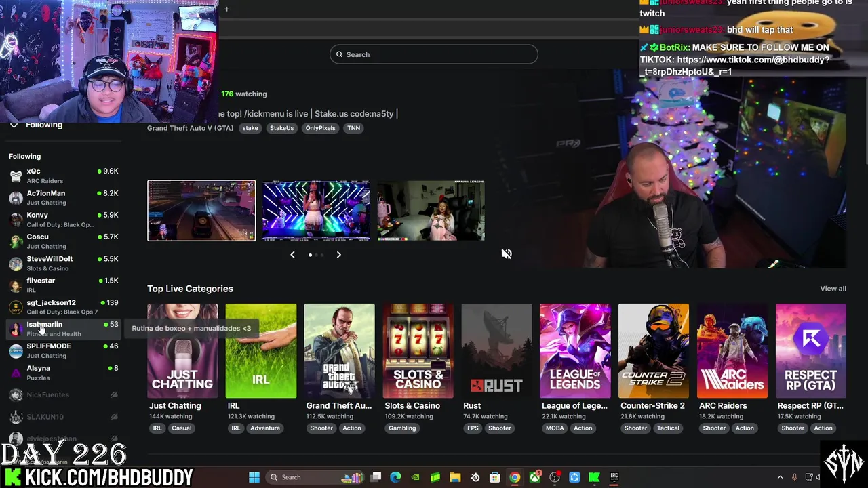Launch Microsoft Edge from the taskbar
Viewport: 868px width, 488px height.
(x=396, y=477)
